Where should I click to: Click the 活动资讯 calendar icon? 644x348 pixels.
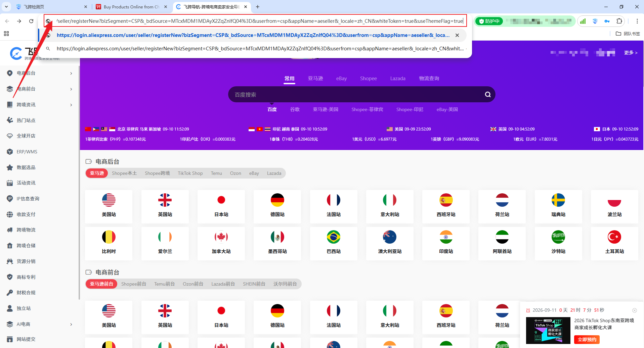[10, 183]
